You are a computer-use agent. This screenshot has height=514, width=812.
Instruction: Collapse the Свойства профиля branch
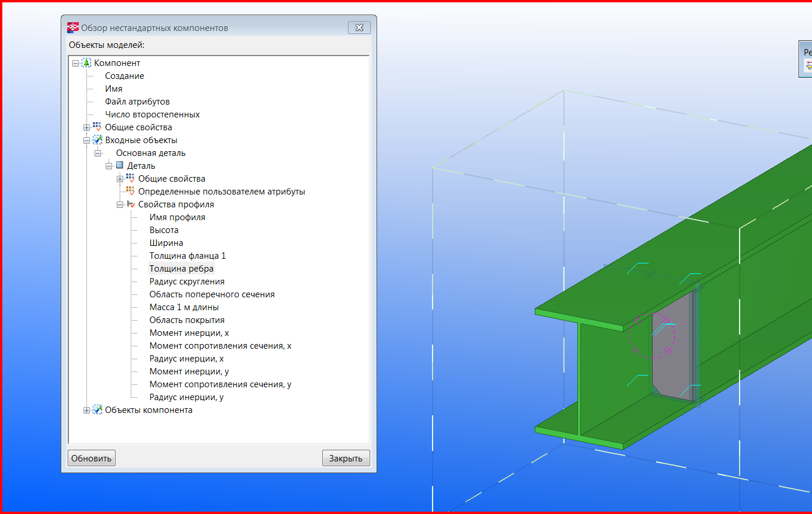tap(120, 204)
